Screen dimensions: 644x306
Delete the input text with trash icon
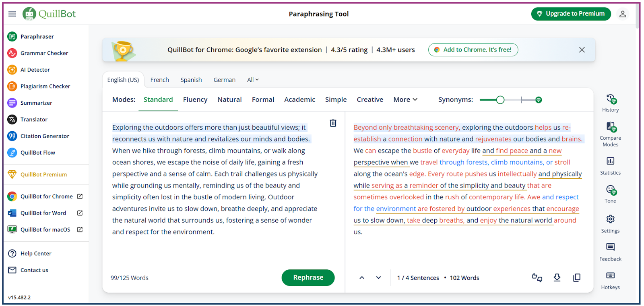[333, 123]
